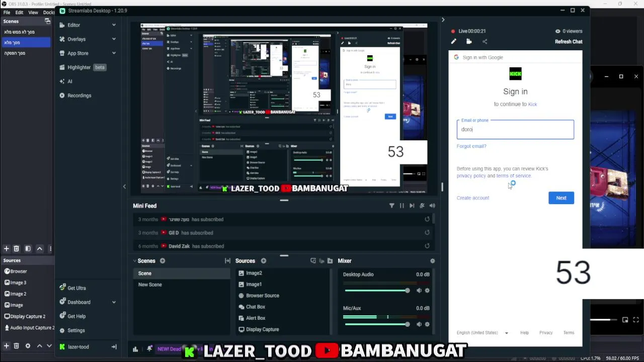Focus the Email or phone field

pyautogui.click(x=515, y=130)
